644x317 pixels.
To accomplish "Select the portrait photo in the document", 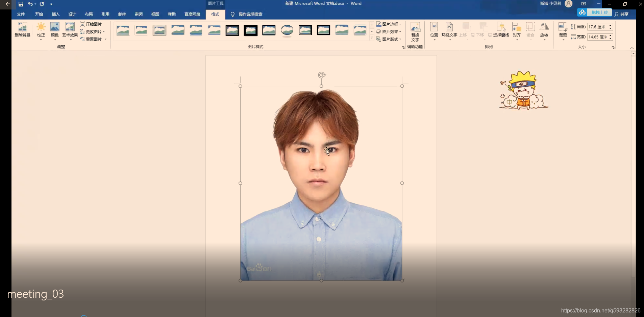I will pyautogui.click(x=321, y=183).
